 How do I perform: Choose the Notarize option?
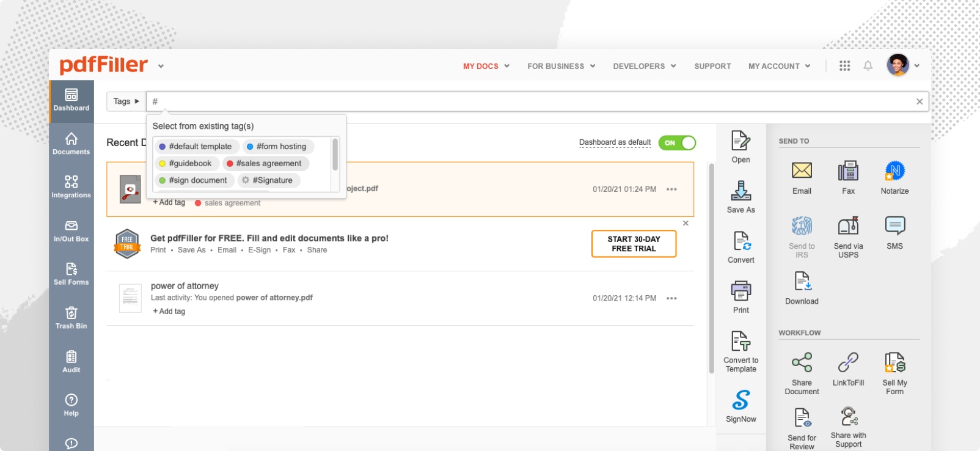pos(894,178)
